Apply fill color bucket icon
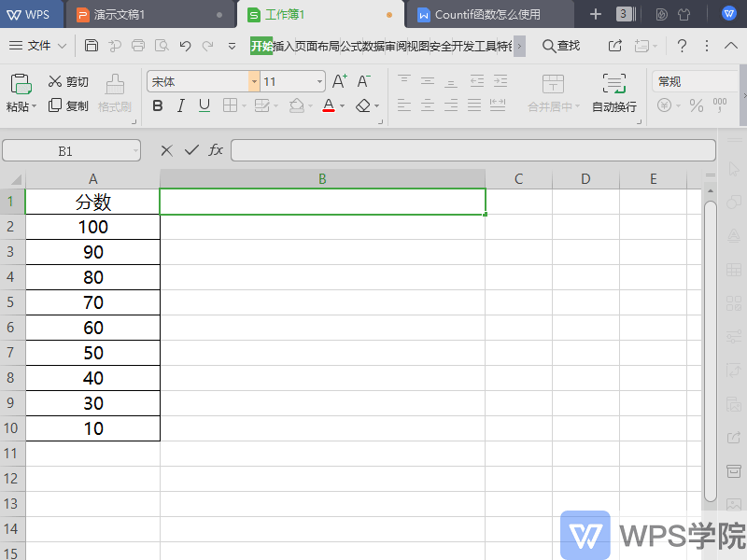 (x=297, y=105)
